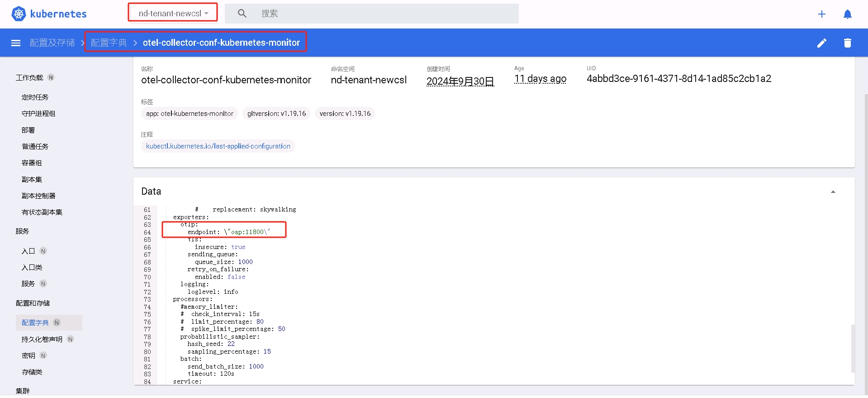Open 定时任务 in the sidebar
The image size is (868, 398).
[35, 97]
